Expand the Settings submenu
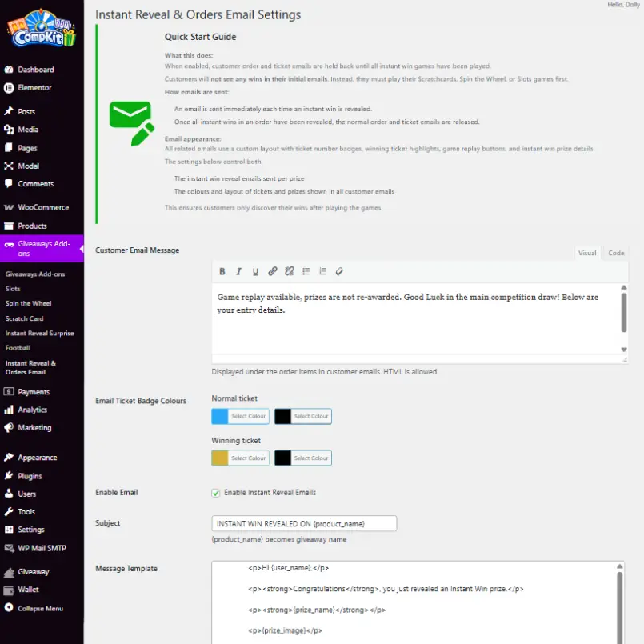644x644 pixels. coord(35,529)
